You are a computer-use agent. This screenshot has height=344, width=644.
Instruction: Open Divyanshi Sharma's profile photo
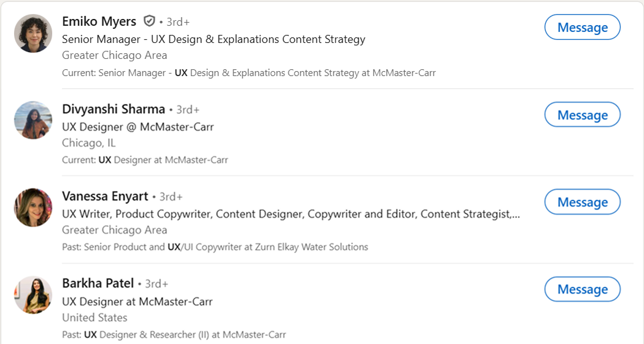33,120
